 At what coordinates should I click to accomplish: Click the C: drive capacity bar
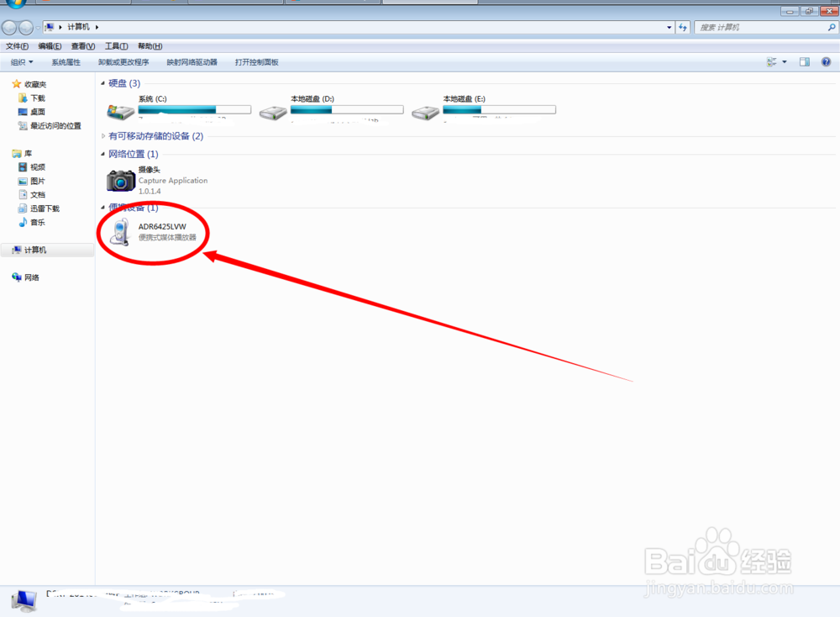(x=195, y=109)
